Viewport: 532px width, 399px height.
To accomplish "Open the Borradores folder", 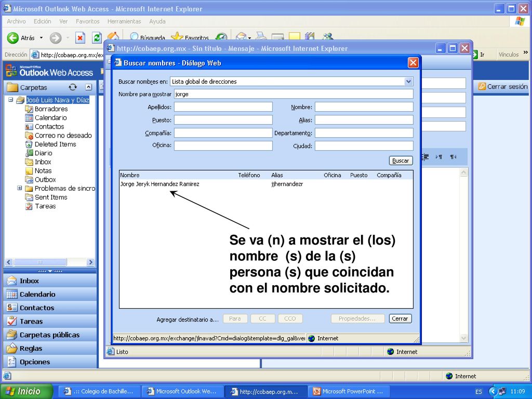I will 51,109.
